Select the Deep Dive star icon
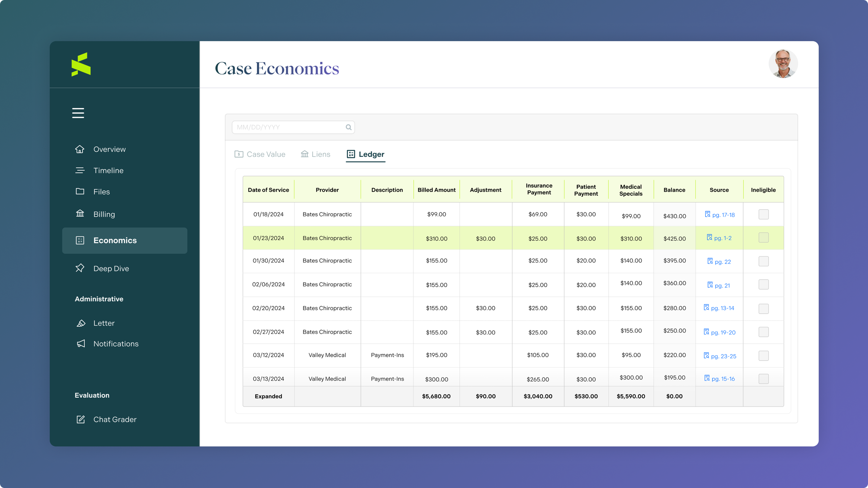868x488 pixels. 80,268
